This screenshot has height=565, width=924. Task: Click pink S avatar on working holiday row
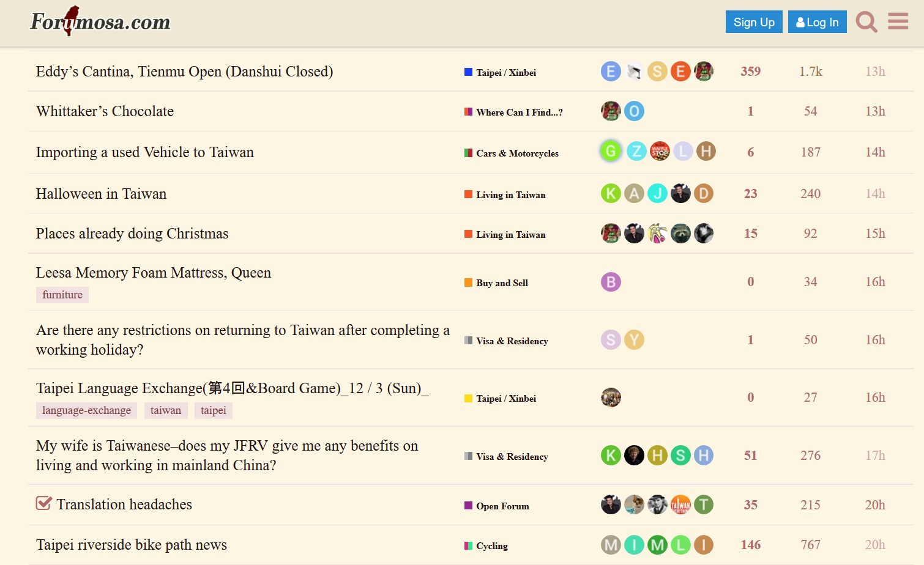click(x=611, y=340)
